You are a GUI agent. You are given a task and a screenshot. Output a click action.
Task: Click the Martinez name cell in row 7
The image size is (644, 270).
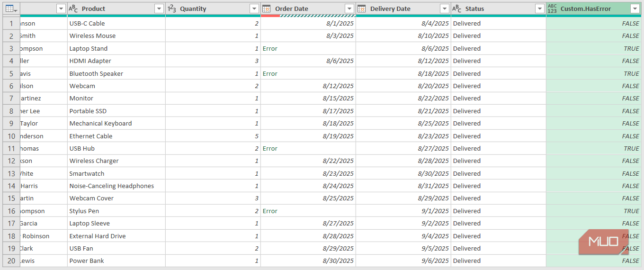(x=44, y=98)
